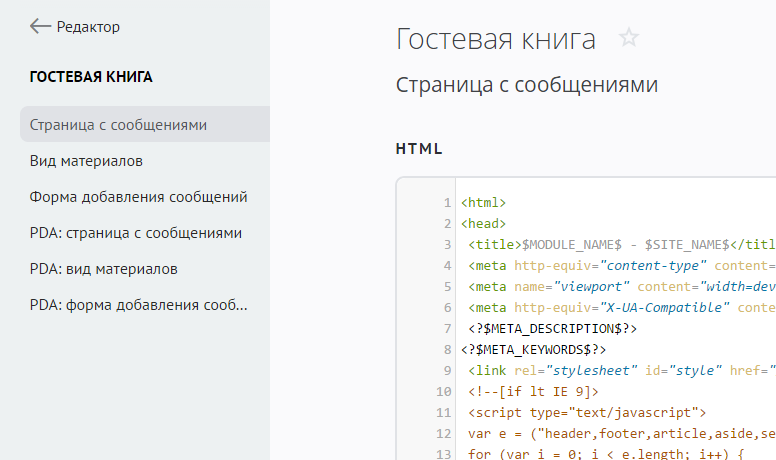
Task: Open the truncated PDA: форма добавления item
Action: pos(137,305)
